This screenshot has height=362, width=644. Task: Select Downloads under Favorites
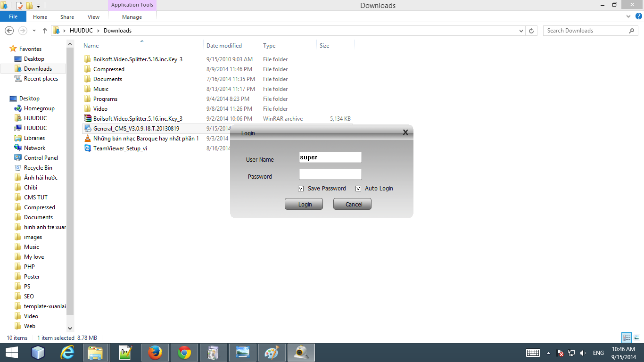tap(33, 69)
